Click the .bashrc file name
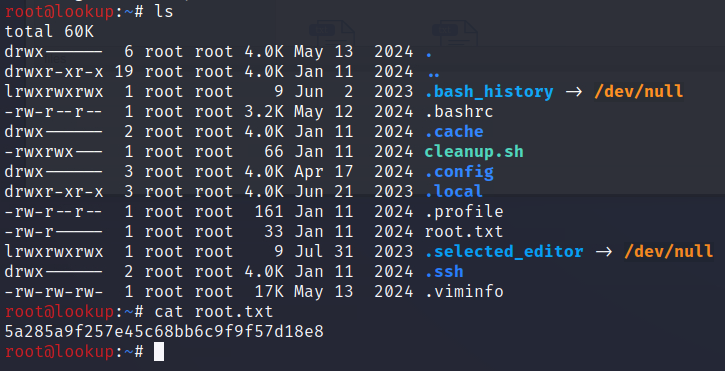The width and height of the screenshot is (725, 371). 459,111
